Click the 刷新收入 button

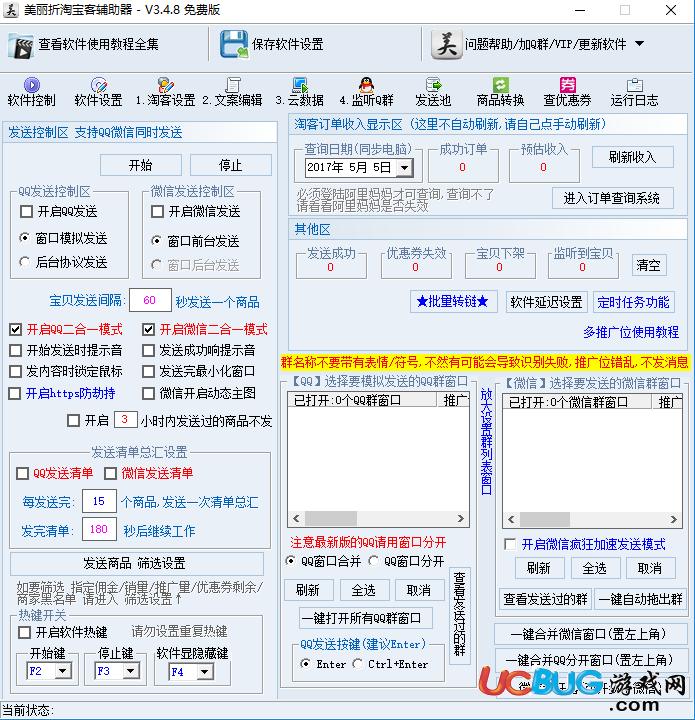tap(633, 157)
